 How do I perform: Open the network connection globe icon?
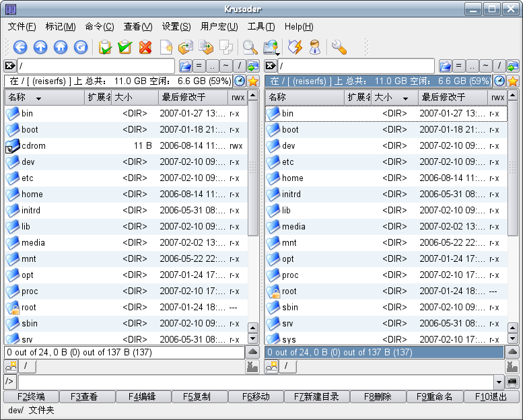271,47
